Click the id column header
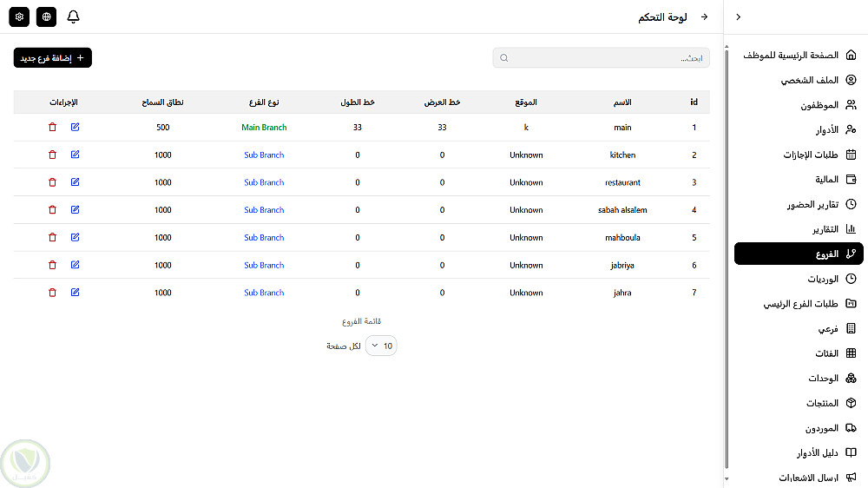This screenshot has width=868, height=488. (694, 102)
